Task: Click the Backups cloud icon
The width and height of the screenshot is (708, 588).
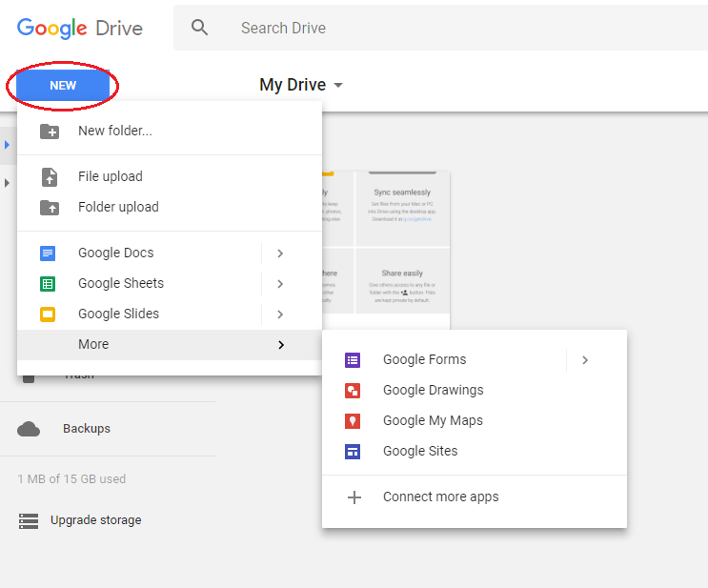Action: (29, 429)
